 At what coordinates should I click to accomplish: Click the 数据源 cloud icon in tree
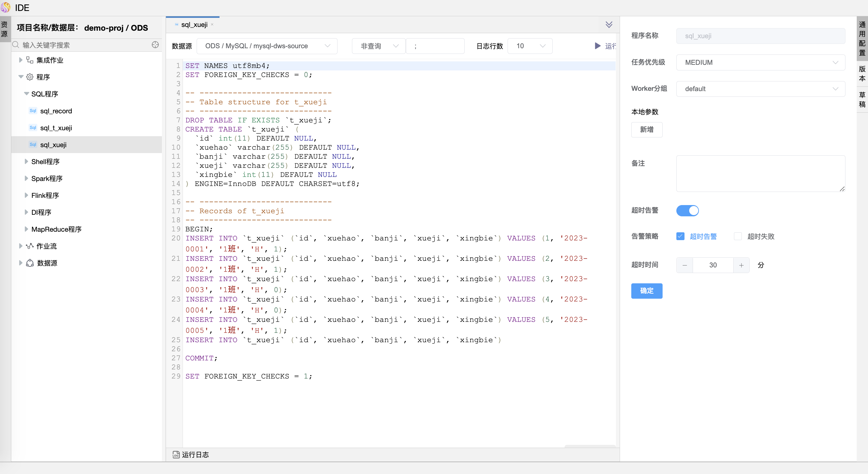[30, 263]
